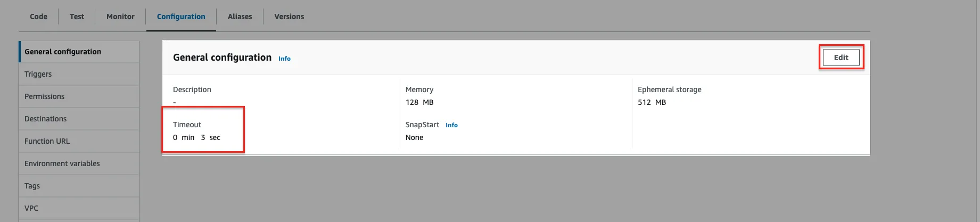Open Info link next to SnapStart

451,125
